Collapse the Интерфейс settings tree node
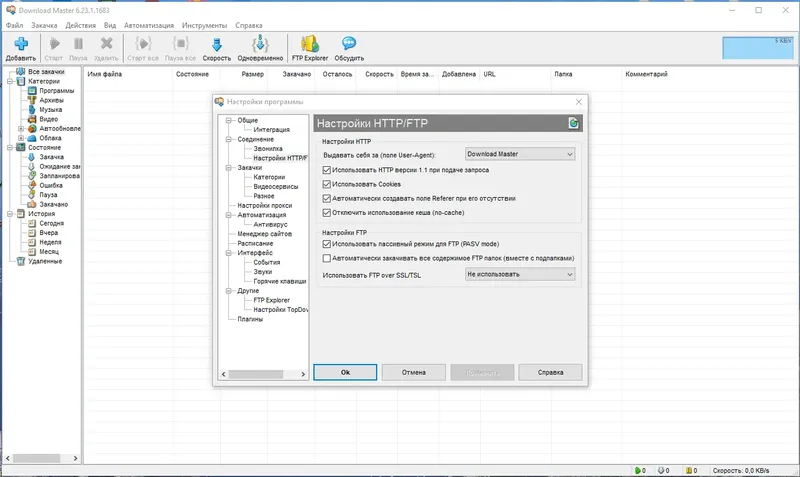 [229, 253]
